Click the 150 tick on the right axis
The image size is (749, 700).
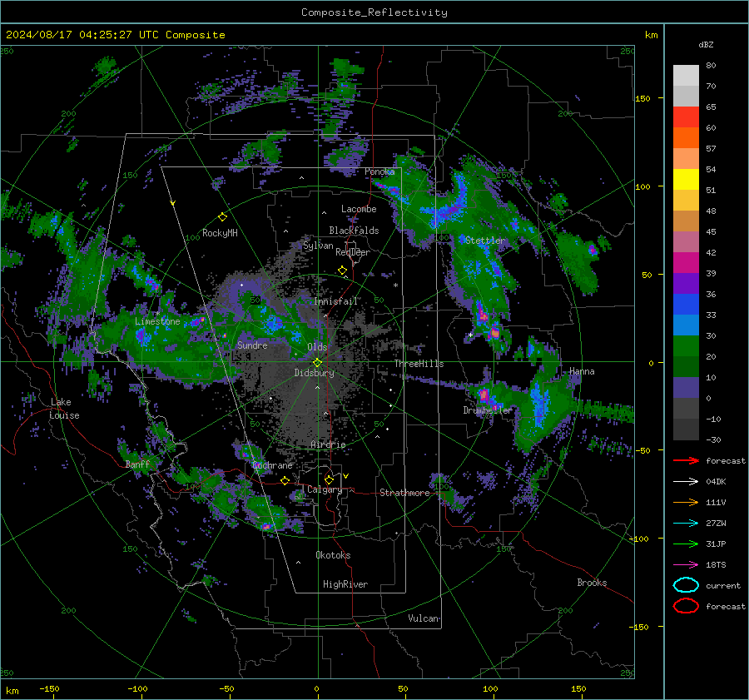[x=643, y=98]
